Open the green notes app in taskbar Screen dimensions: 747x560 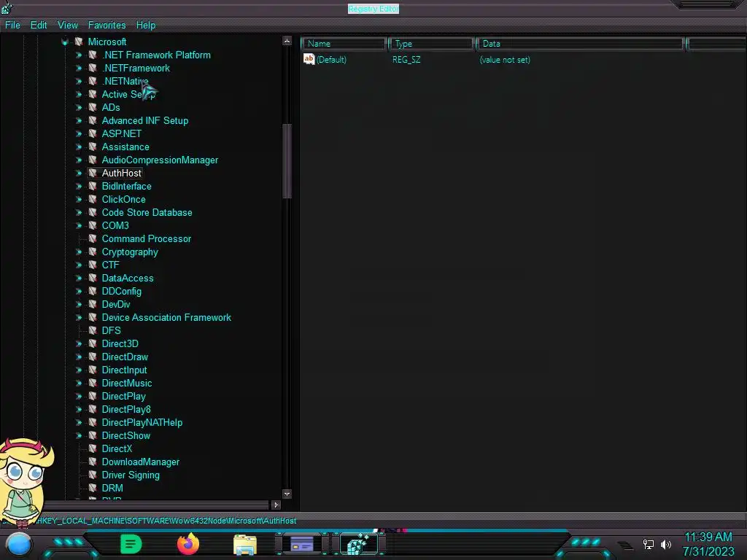(131, 544)
